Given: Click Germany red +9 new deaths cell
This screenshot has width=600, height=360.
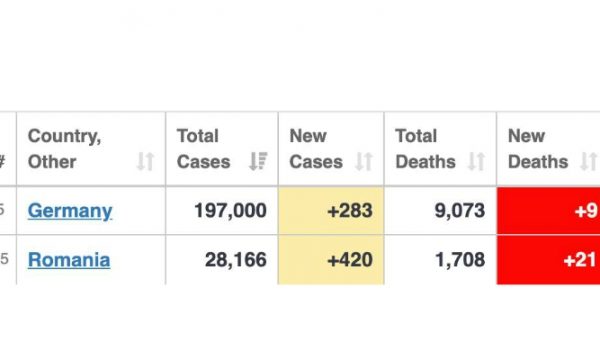Looking at the screenshot, I should 548,210.
